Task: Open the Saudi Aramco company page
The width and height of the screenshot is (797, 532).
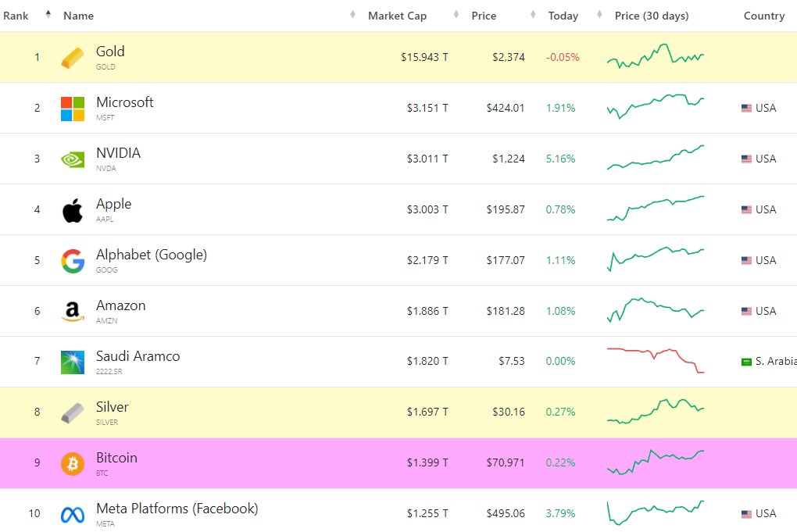Action: [138, 356]
